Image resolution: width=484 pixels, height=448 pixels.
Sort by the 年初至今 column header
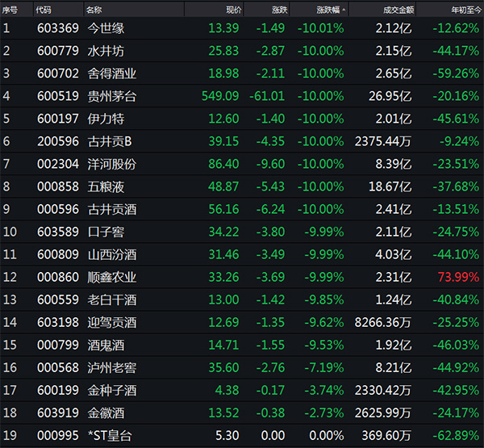click(466, 10)
